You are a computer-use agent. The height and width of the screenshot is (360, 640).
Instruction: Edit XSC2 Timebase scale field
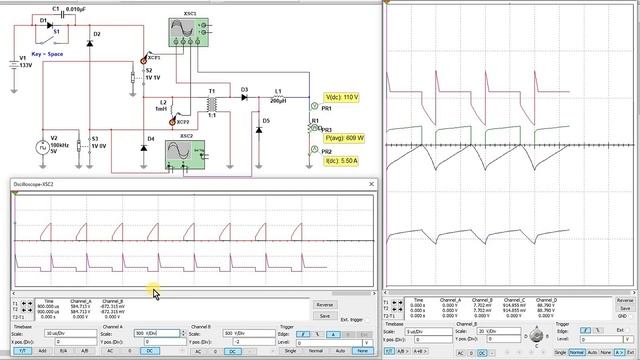pos(70,333)
